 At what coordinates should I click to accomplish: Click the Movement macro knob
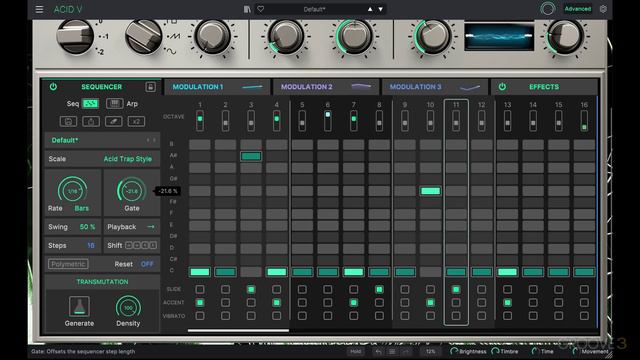pos(576,351)
